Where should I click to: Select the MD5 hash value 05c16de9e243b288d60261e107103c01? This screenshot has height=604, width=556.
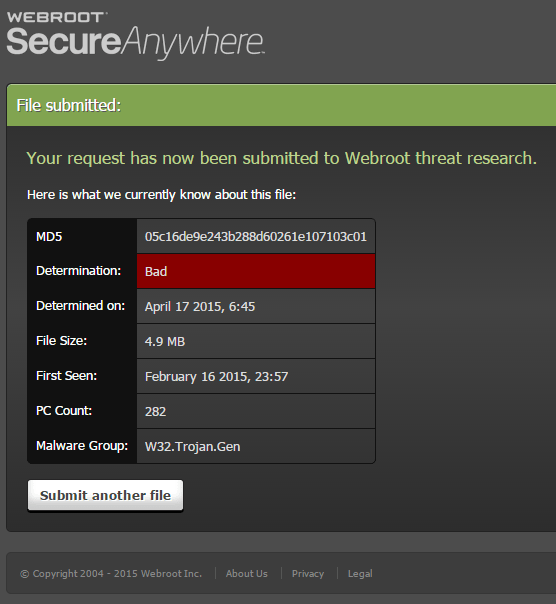click(x=256, y=237)
